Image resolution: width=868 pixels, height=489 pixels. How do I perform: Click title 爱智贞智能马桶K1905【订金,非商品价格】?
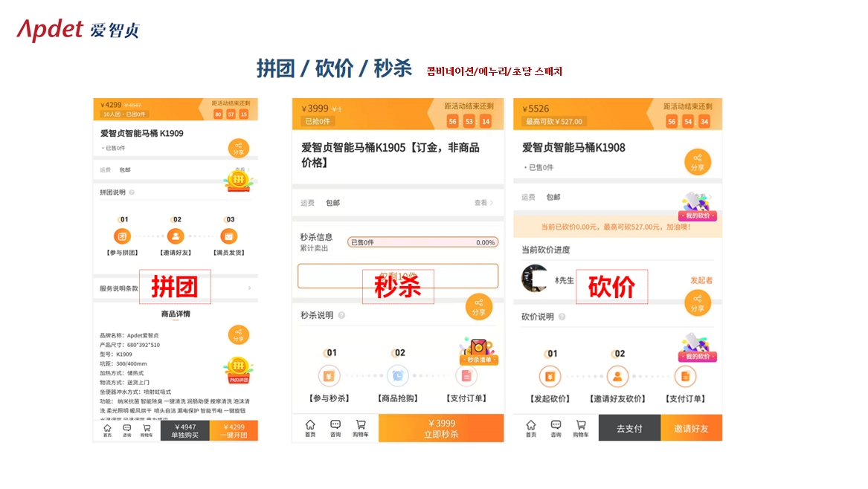click(x=390, y=155)
